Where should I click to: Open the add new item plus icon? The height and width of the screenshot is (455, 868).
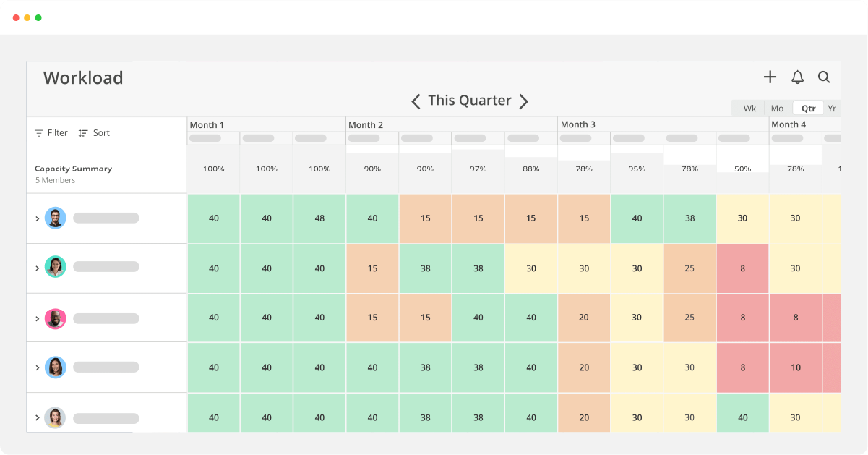(x=770, y=77)
